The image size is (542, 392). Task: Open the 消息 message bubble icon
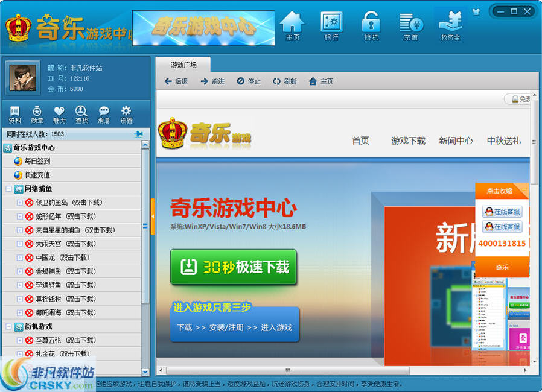pyautogui.click(x=104, y=115)
